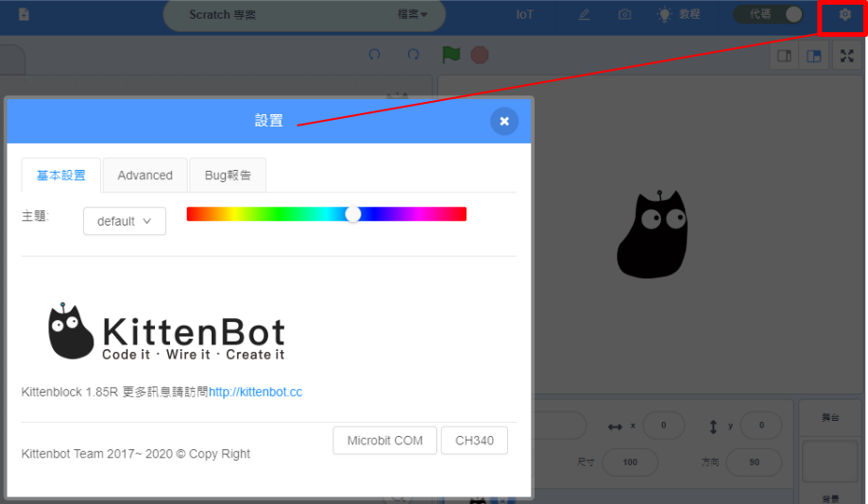The image size is (868, 504).
Task: Click the rainbow hue slider handle
Action: point(353,214)
